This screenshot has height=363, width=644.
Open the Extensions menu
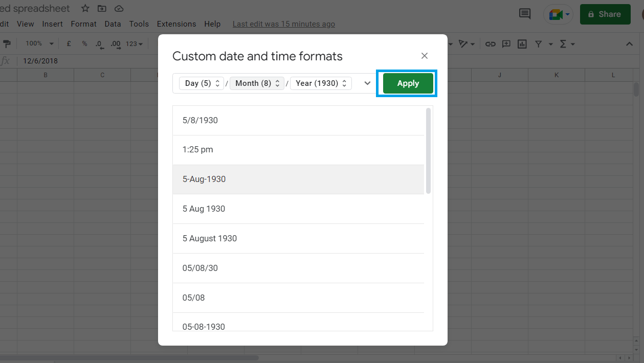pyautogui.click(x=176, y=24)
